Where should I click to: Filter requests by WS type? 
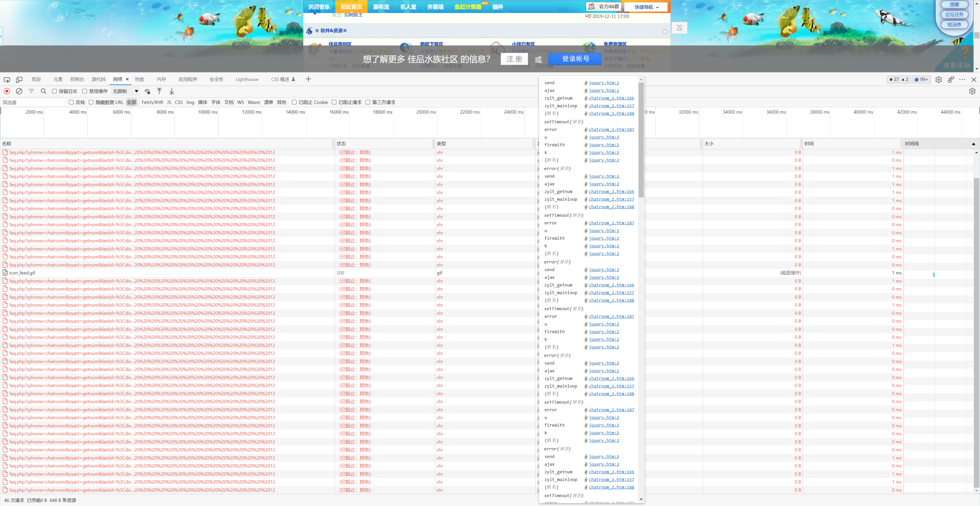[x=240, y=102]
